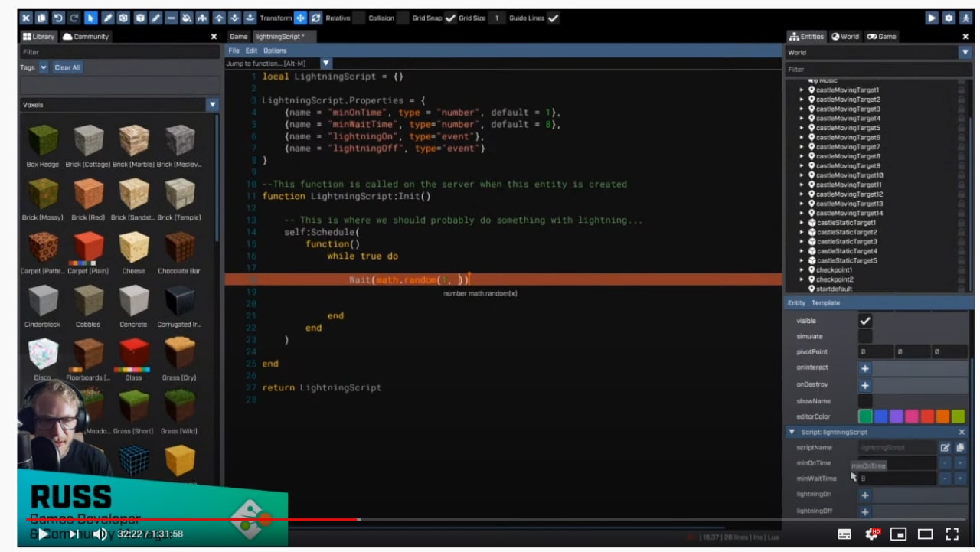Collapse the Script: lightningScript section
This screenshot has width=980, height=552.
[x=792, y=432]
